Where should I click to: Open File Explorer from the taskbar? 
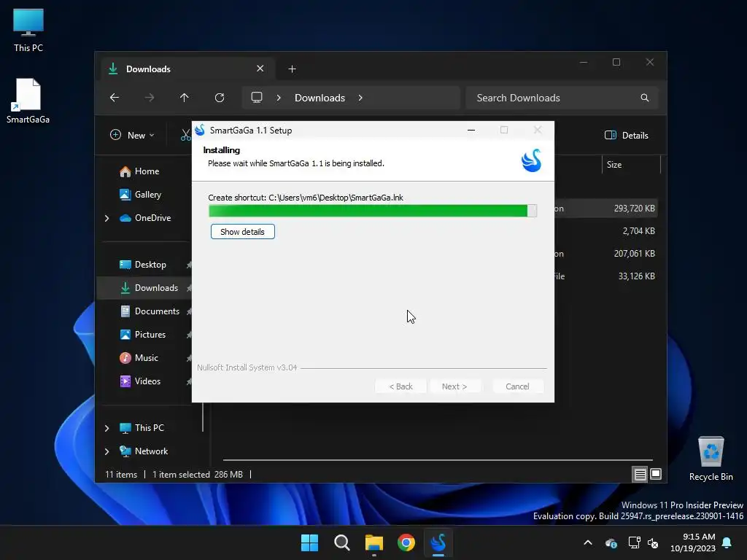374,542
